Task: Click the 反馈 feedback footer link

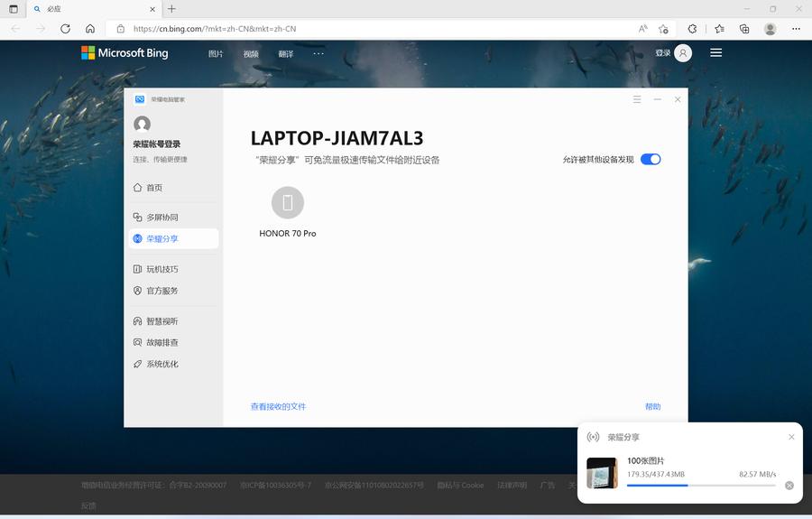Action: [88, 505]
